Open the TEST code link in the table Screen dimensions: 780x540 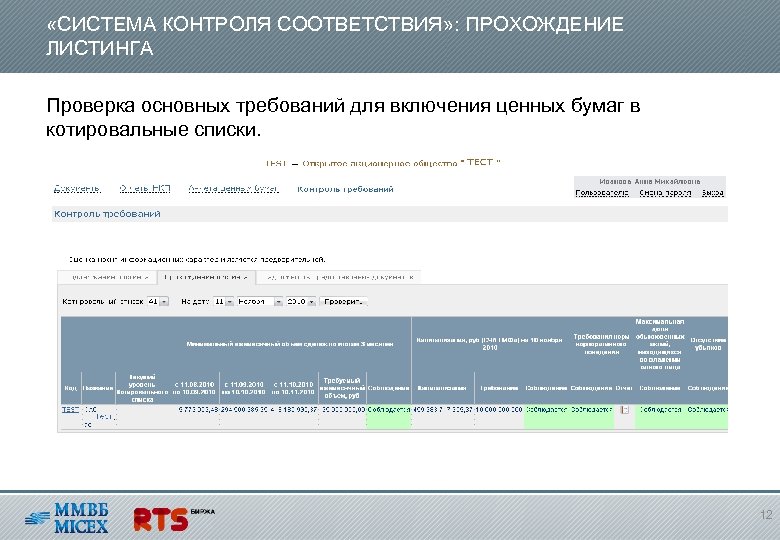(x=70, y=410)
